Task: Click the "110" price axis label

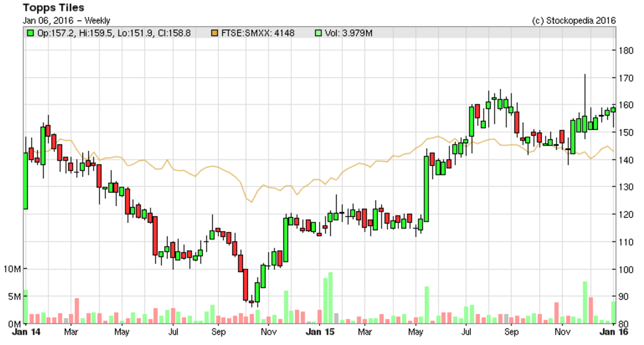Action: [626, 242]
